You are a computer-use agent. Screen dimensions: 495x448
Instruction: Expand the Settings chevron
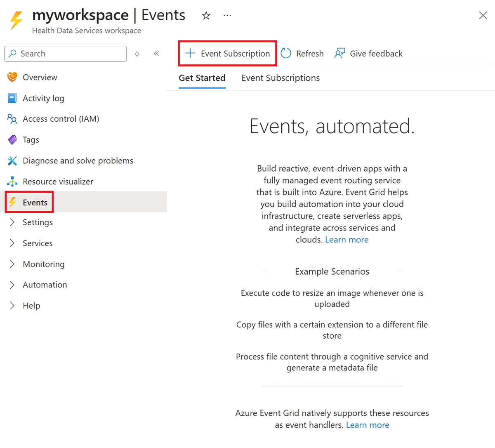[x=12, y=222]
